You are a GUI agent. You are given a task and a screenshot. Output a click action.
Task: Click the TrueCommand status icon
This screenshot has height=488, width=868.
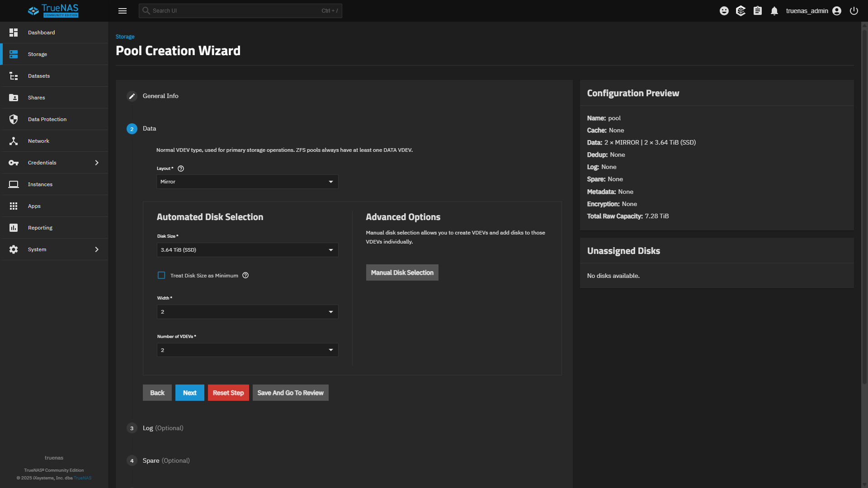click(741, 11)
